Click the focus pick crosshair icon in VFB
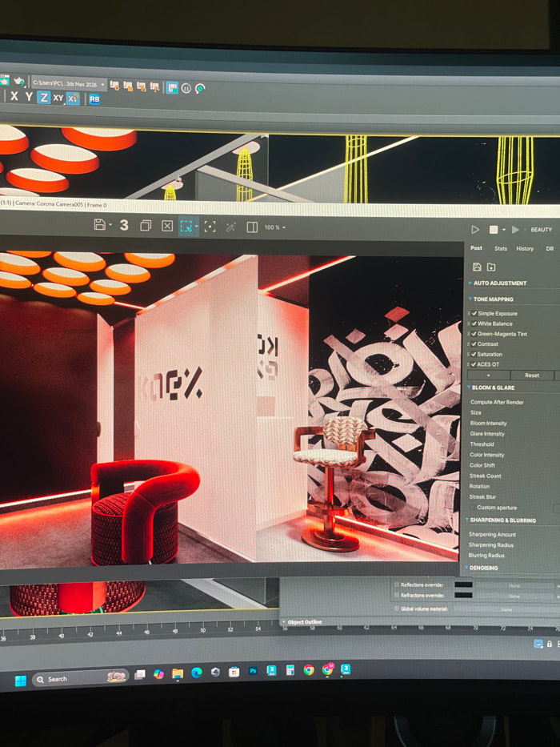 pos(210,227)
